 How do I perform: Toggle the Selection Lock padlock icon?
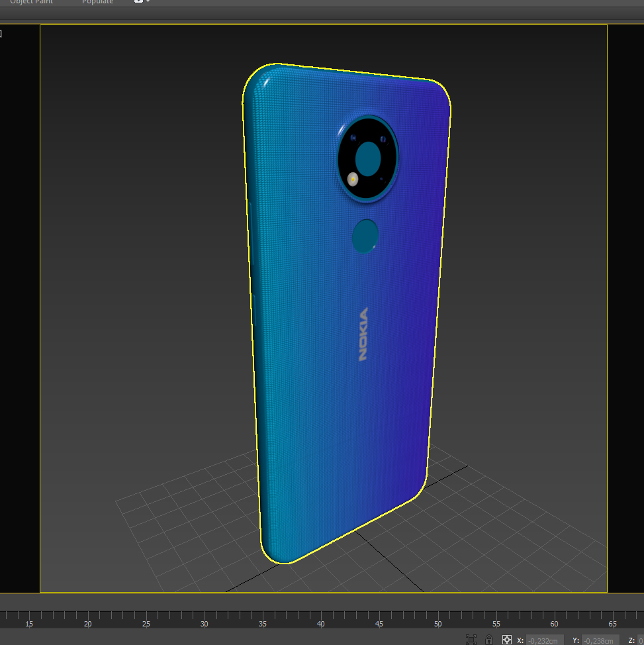tap(489, 640)
